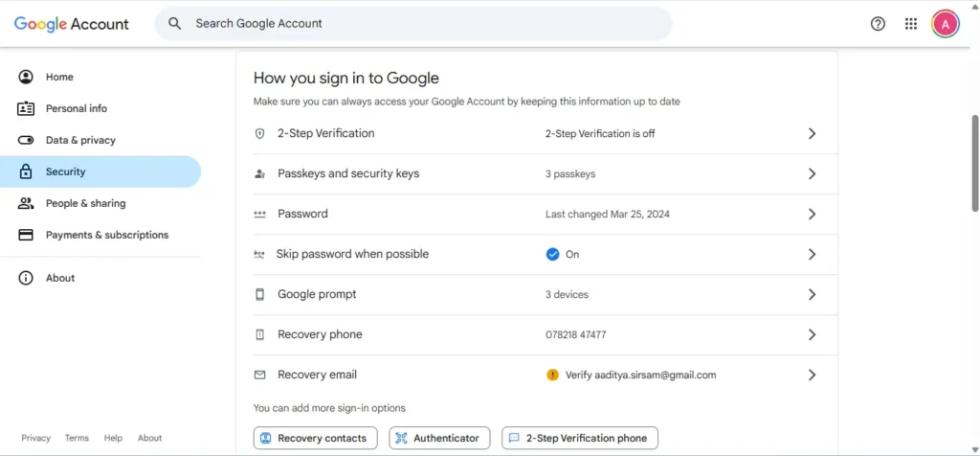
Task: Click the Google Account logo
Action: [72, 24]
